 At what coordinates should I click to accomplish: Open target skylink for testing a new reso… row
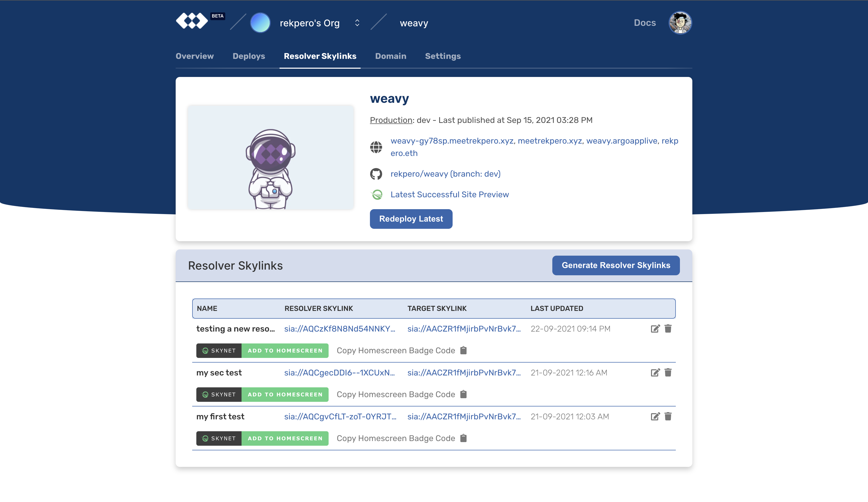464,329
